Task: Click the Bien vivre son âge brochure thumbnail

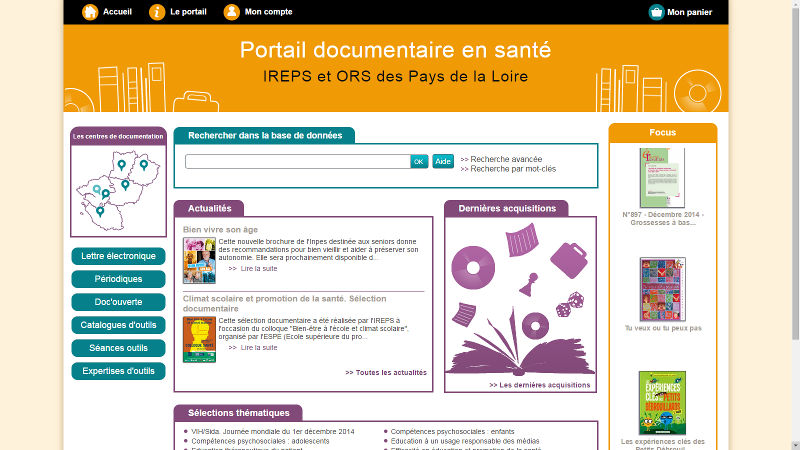Action: 199,261
